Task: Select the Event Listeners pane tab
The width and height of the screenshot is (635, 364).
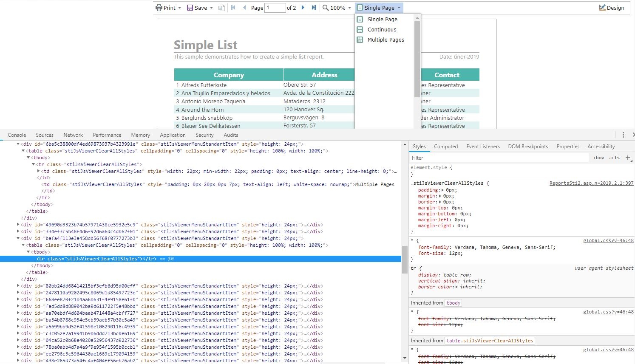Action: coord(483,147)
